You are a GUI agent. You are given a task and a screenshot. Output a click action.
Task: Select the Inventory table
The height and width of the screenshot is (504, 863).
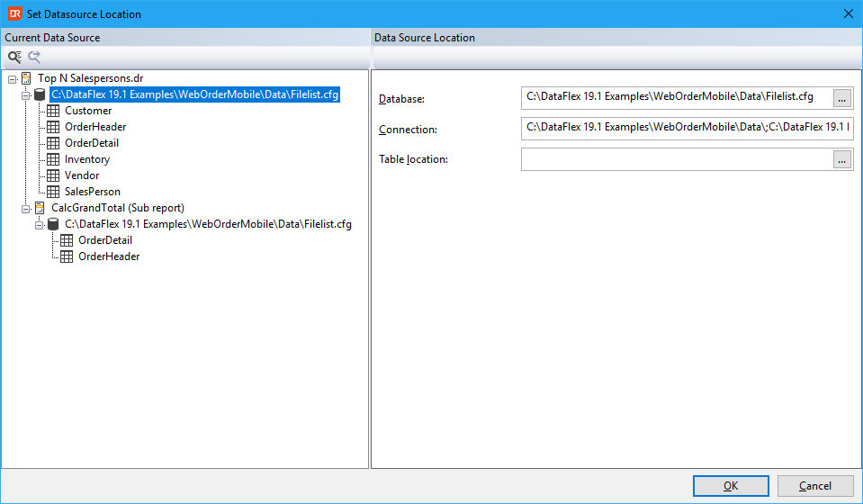(87, 159)
